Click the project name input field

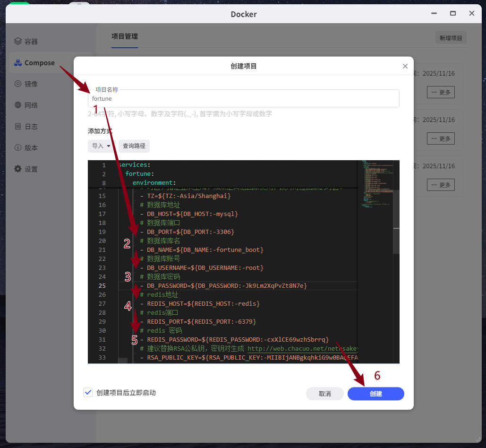pyautogui.click(x=243, y=99)
